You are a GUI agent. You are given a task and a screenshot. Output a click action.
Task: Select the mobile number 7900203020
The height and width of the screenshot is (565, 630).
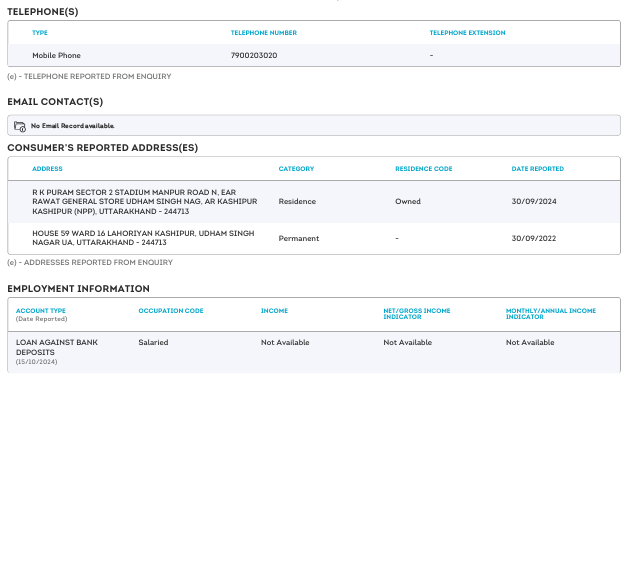tap(253, 55)
